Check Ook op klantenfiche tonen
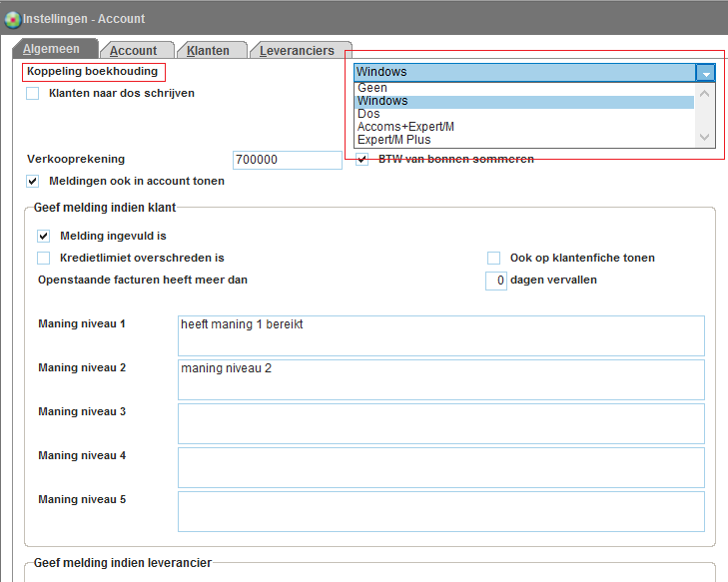The width and height of the screenshot is (728, 582). point(493,259)
